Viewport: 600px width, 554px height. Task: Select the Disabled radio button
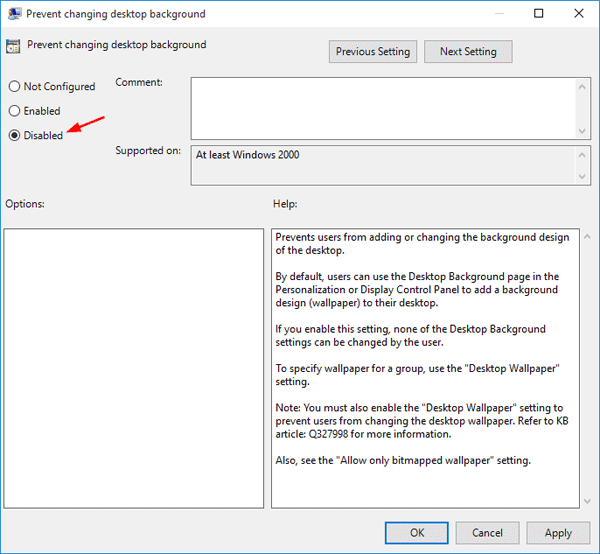[14, 135]
